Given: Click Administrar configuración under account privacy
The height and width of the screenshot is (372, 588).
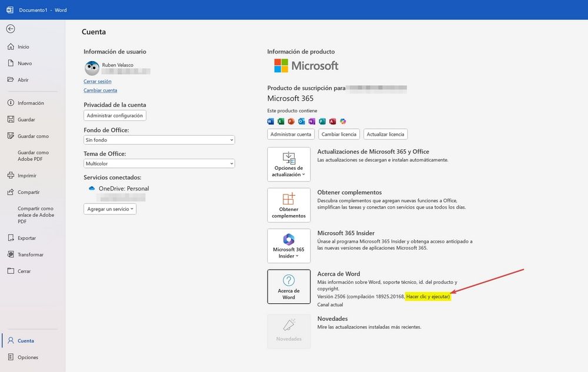Looking at the screenshot, I should [x=115, y=115].
